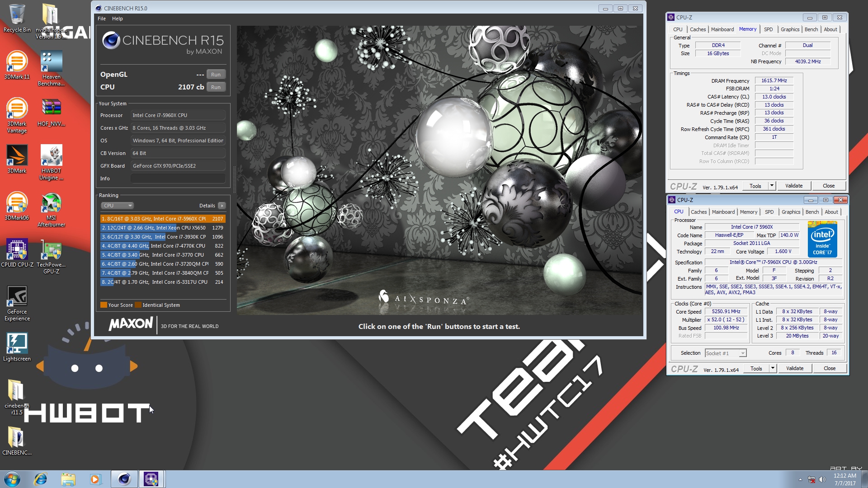The width and height of the screenshot is (868, 488).
Task: Launch the 3DMark desktop shortcut
Action: pyautogui.click(x=17, y=159)
